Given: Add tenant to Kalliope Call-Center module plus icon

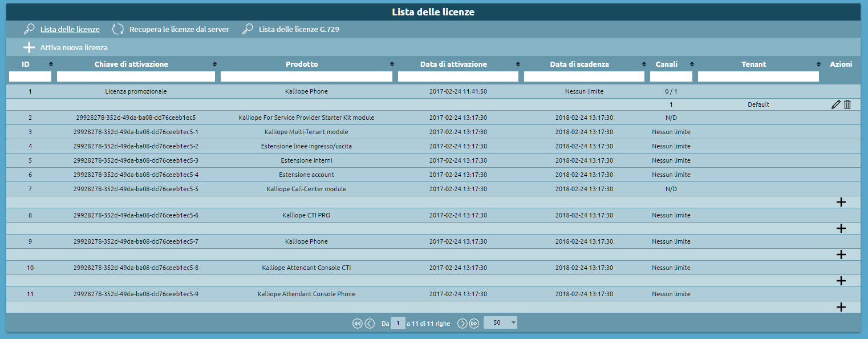Looking at the screenshot, I should pos(841,202).
